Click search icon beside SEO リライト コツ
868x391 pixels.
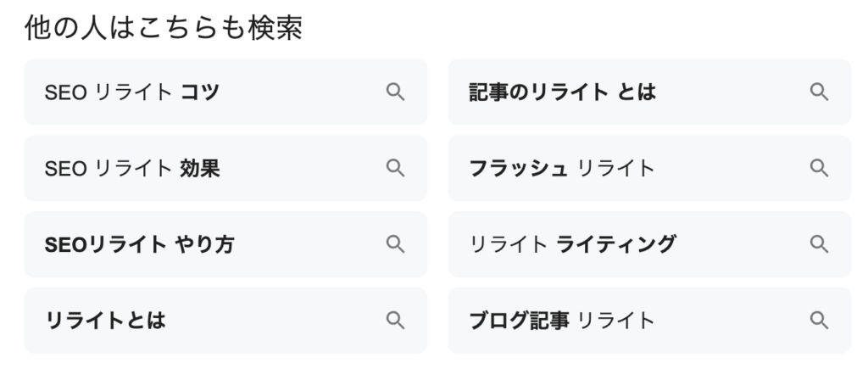395,92
